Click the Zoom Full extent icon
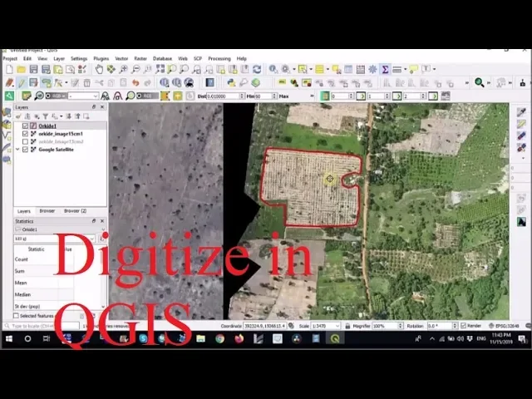Image resolution: width=532 pixels, height=399 pixels. (160, 70)
